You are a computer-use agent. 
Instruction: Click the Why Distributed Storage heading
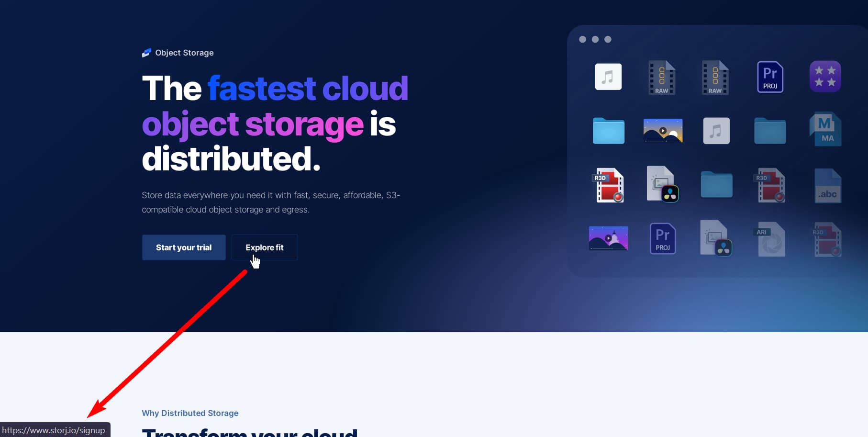click(190, 413)
